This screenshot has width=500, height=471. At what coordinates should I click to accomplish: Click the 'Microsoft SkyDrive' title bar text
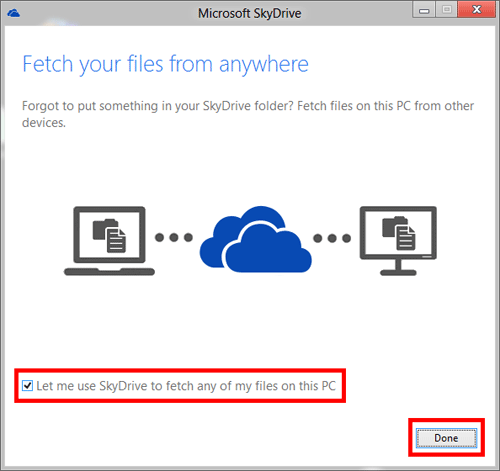tap(250, 14)
